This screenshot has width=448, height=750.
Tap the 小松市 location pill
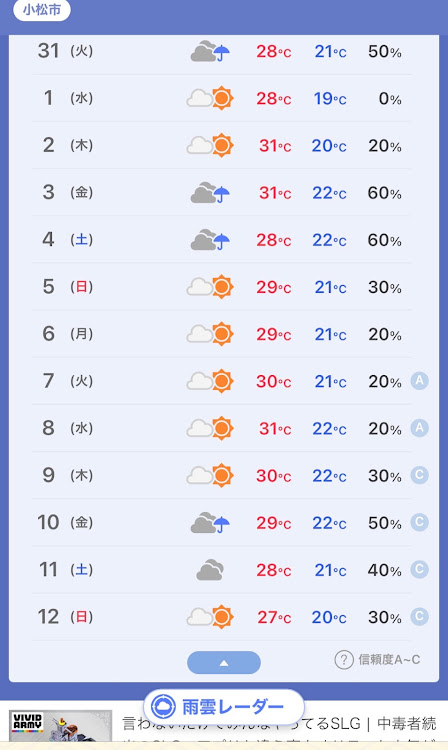42,10
